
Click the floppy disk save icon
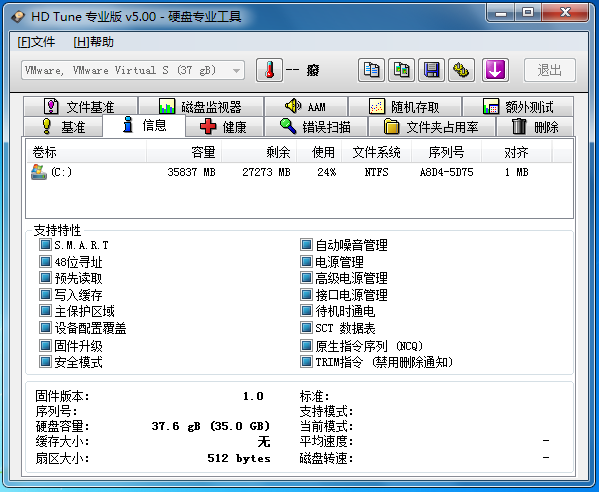431,70
